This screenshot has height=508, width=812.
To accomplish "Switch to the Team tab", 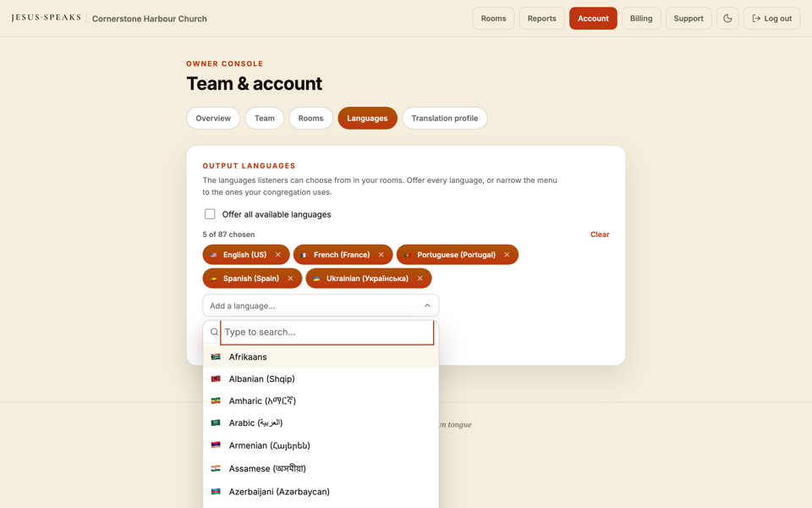I will 264,119.
